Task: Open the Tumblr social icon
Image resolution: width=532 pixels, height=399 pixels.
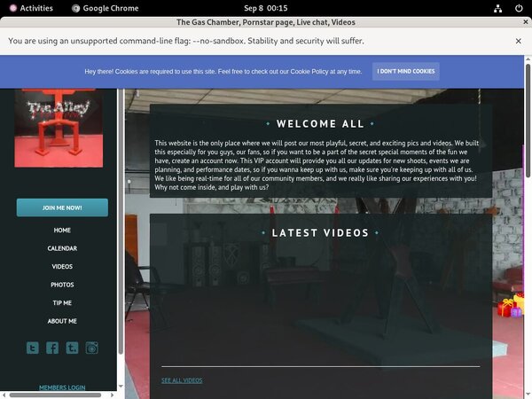Action: point(72,348)
